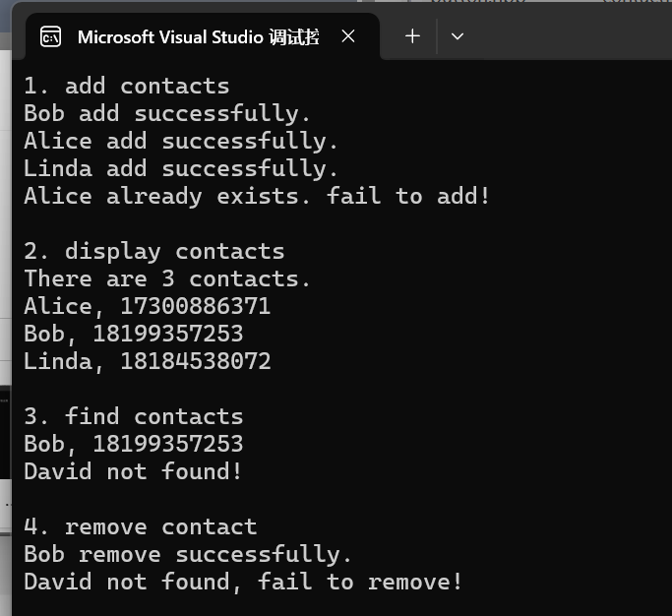This screenshot has height=616, width=672.
Task: Expand the new-tab profile dropdown chevron
Action: click(x=457, y=36)
